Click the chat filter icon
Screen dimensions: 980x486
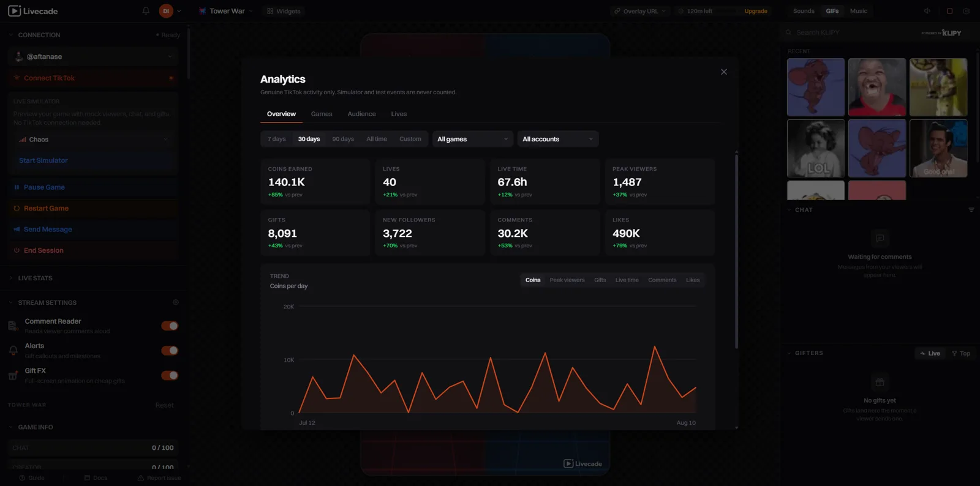coord(971,210)
